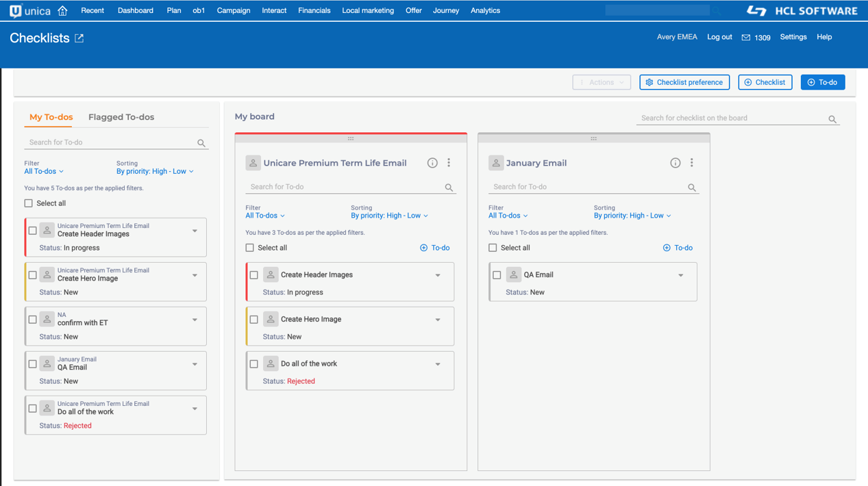Check the QA Email checkbox in January Email
The image size is (868, 486).
coord(497,275)
